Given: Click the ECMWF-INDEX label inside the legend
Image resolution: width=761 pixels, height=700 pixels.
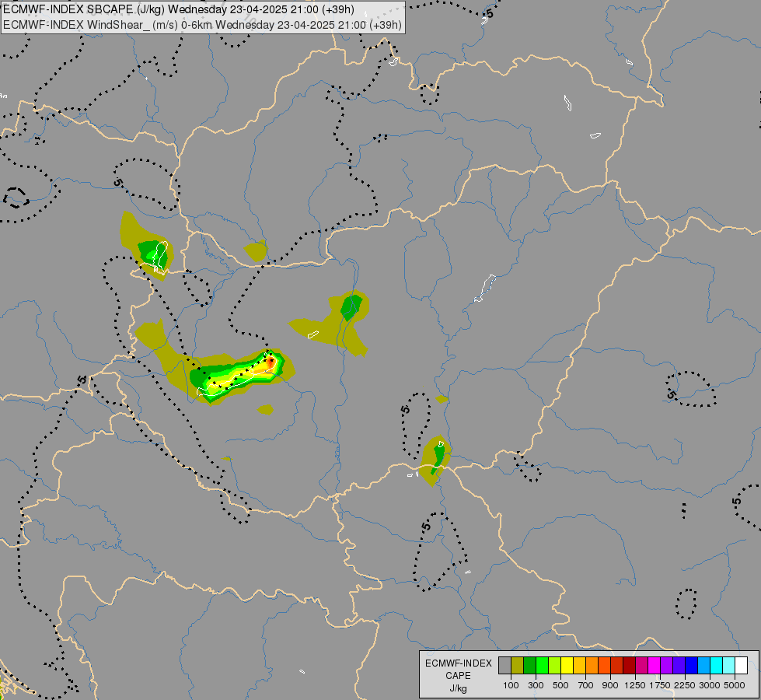Looking at the screenshot, I should (x=458, y=663).
